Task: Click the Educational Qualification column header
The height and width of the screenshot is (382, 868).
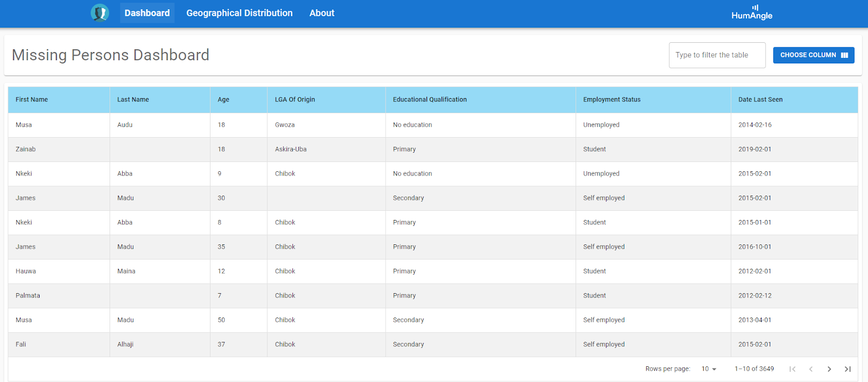Action: (430, 100)
